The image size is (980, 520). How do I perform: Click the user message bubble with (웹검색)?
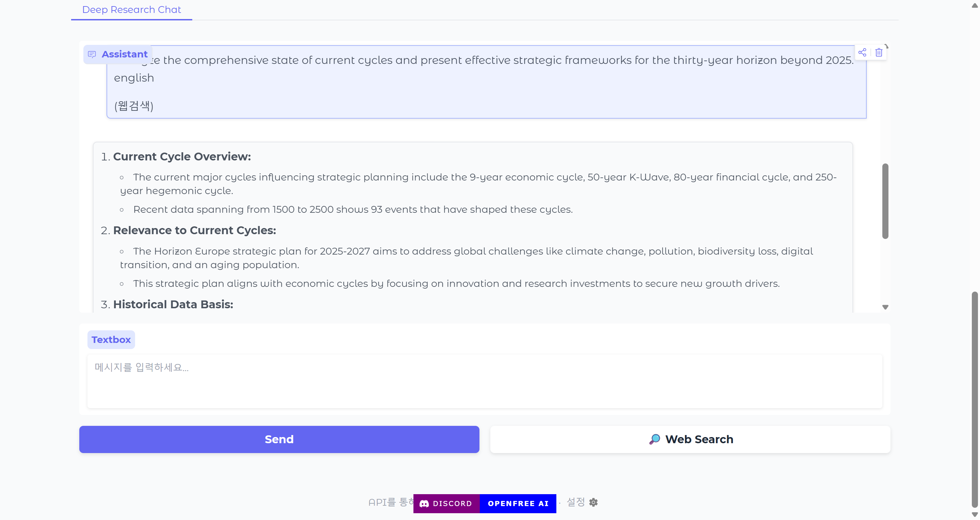[486, 82]
